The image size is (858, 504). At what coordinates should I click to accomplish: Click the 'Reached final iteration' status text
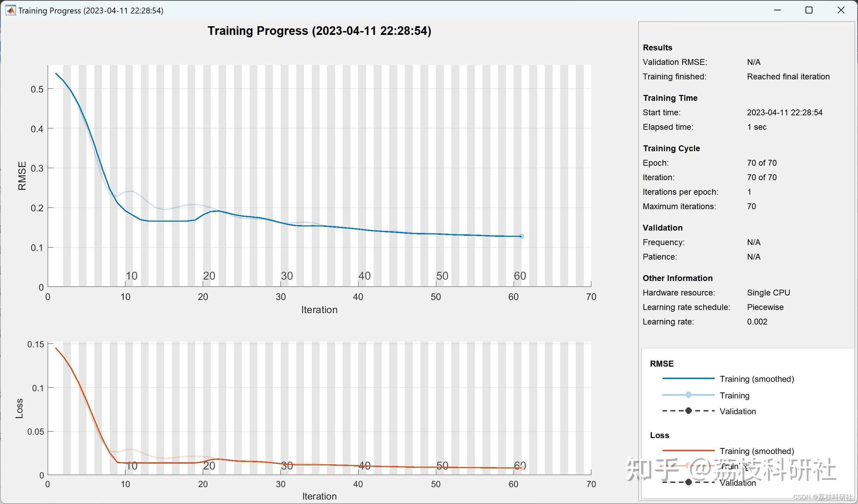click(788, 77)
